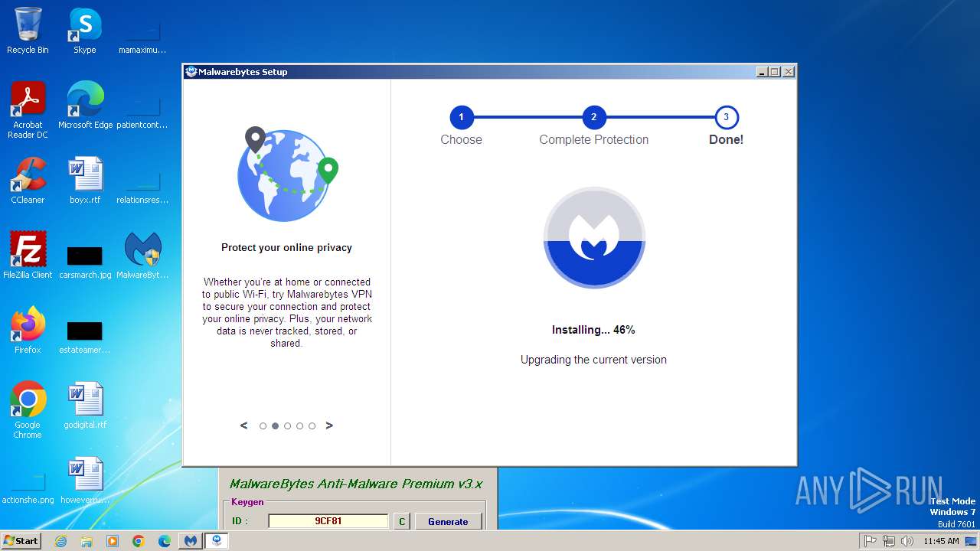Screen dimensions: 980x551
Task: Select the first carousel dot
Action: pos(263,426)
